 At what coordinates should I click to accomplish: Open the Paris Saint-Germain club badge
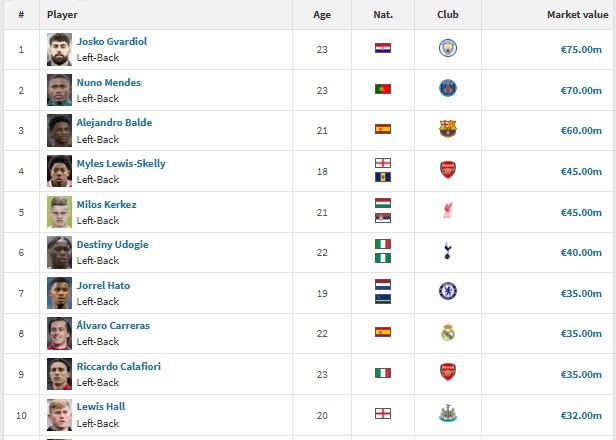(447, 88)
